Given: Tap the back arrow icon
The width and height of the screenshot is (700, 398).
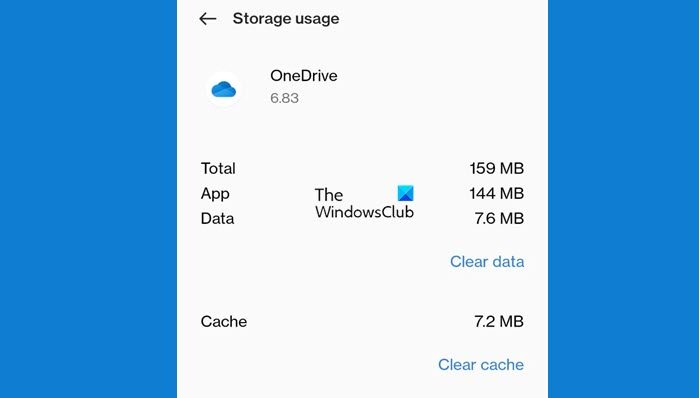Looking at the screenshot, I should point(208,19).
